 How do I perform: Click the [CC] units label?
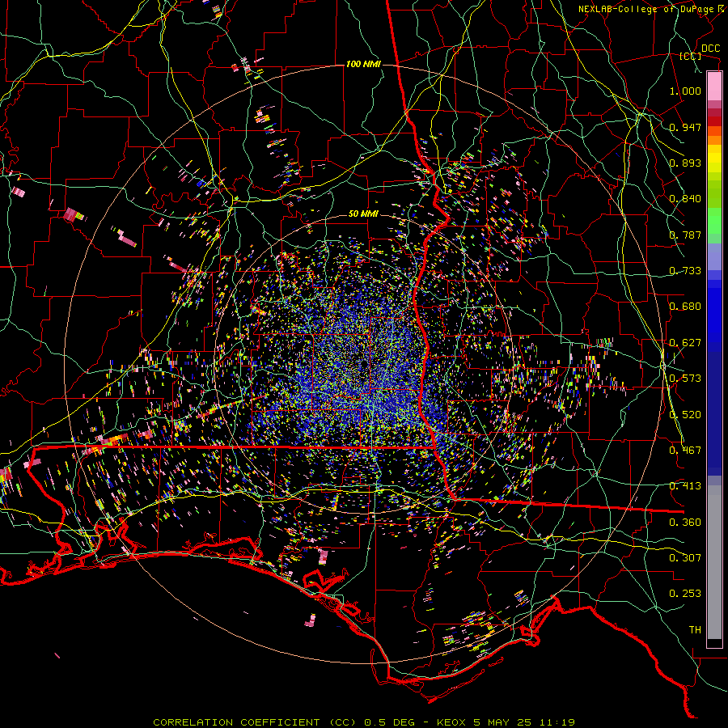691,57
